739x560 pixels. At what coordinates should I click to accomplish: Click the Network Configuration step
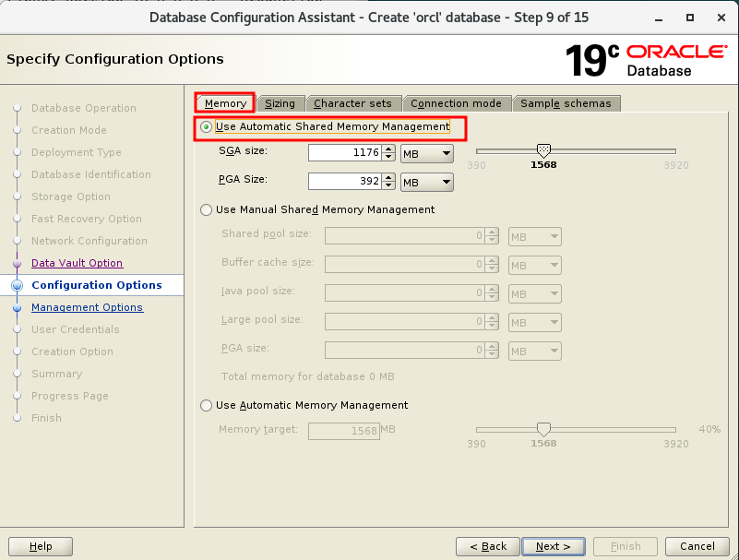(x=89, y=241)
